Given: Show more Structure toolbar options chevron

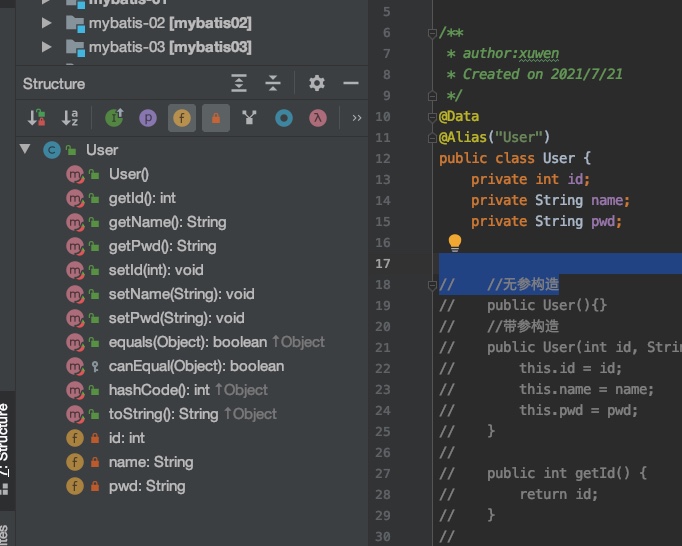Looking at the screenshot, I should coord(356,118).
